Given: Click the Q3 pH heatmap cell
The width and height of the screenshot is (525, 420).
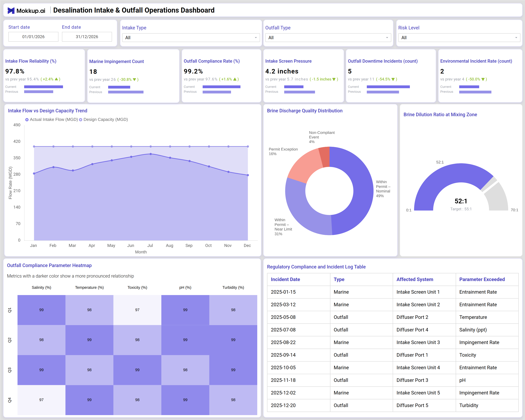Looking at the screenshot, I should coord(185,370).
